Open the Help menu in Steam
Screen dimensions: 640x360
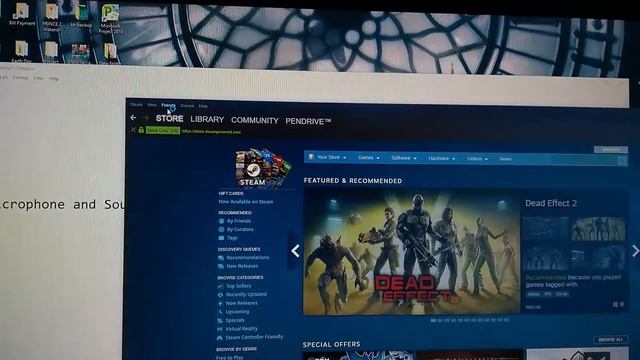click(x=203, y=106)
